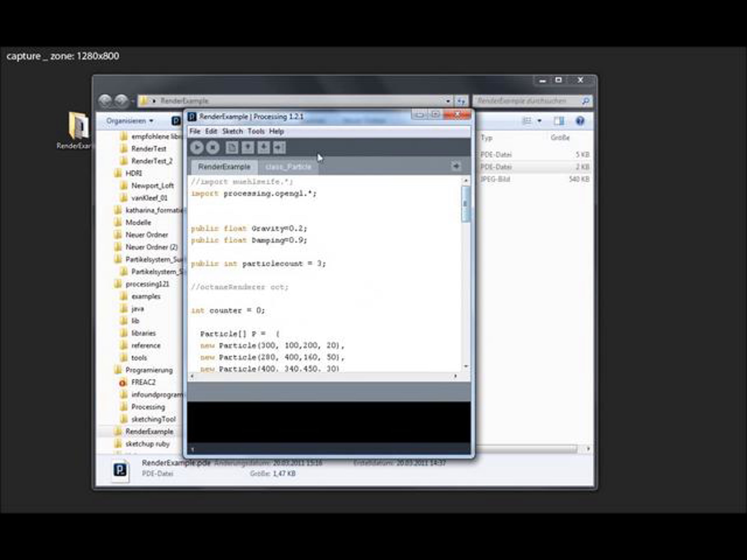Open the tab menu arrow in Processing
Screen dimensions: 747x560
point(456,166)
